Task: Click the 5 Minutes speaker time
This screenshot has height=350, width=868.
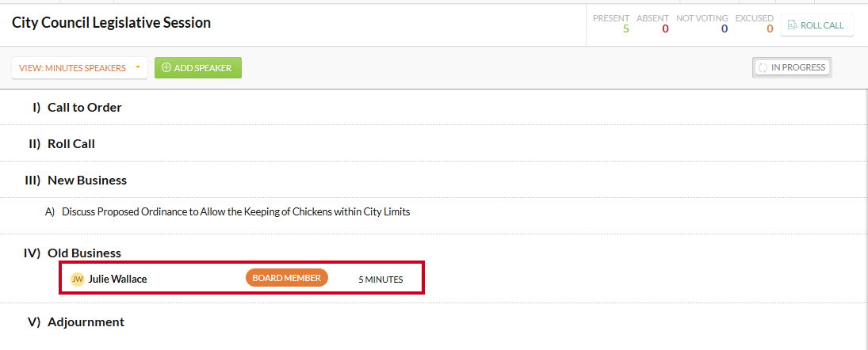Action: 380,280
